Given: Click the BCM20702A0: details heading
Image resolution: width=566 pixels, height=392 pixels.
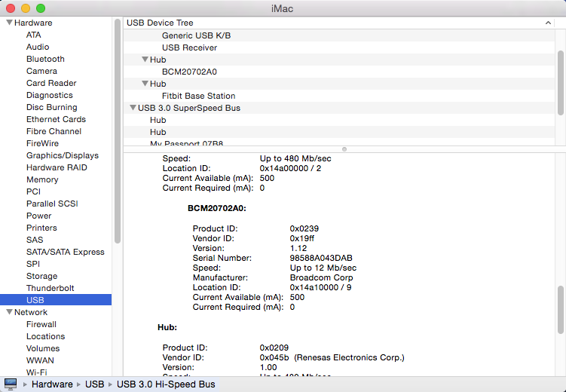Looking at the screenshot, I should click(216, 208).
